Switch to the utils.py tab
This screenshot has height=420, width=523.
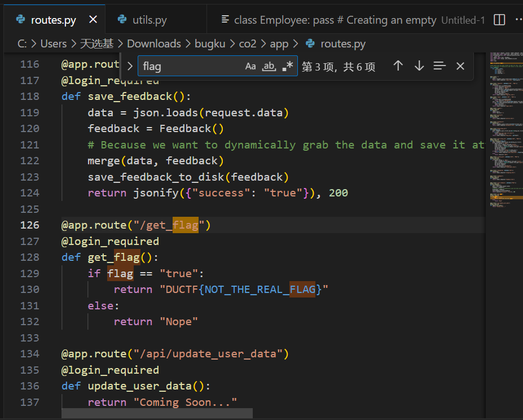150,20
